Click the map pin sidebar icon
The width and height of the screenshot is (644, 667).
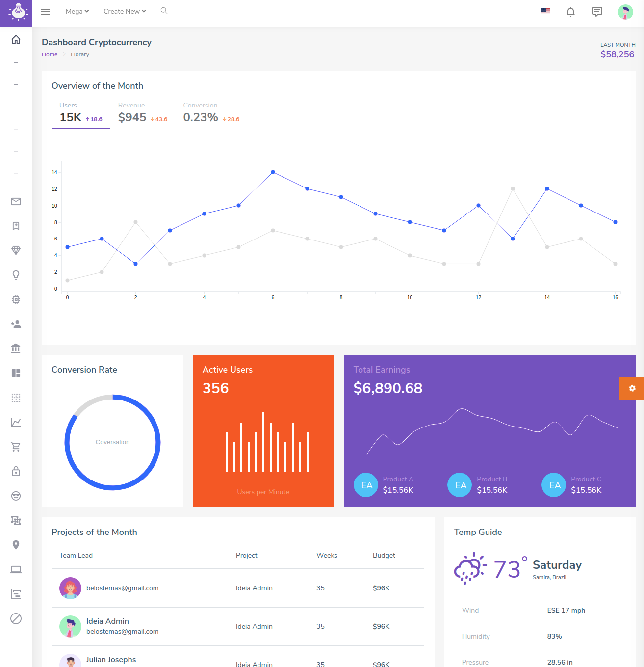pos(16,545)
